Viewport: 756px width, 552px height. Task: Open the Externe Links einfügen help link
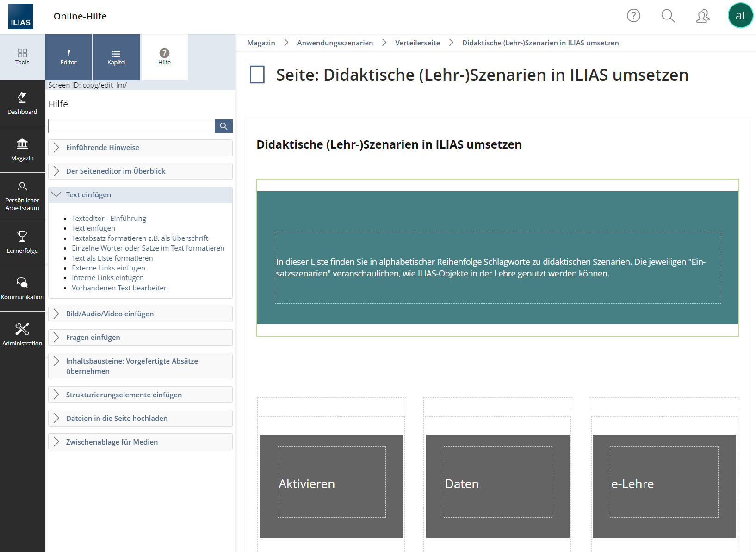(108, 268)
